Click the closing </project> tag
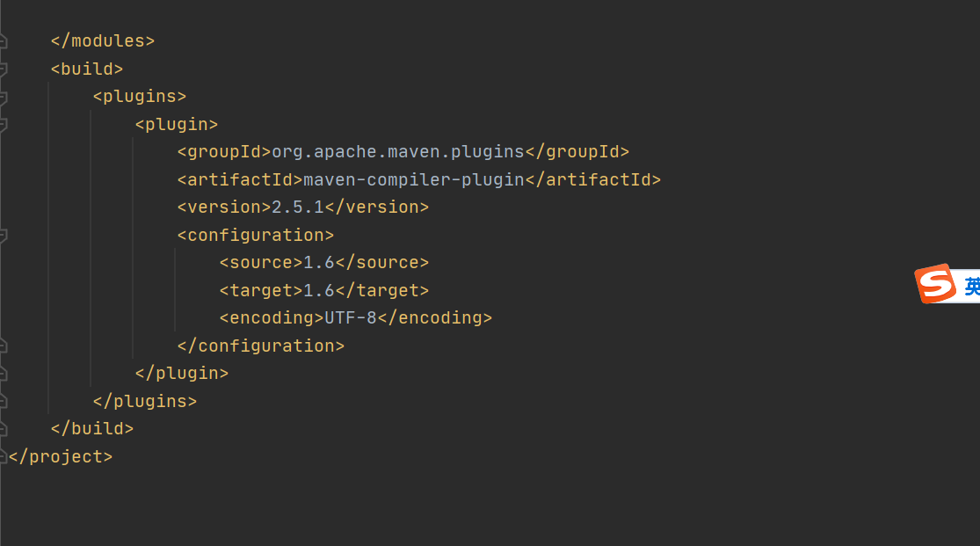The width and height of the screenshot is (980, 546). [x=61, y=456]
